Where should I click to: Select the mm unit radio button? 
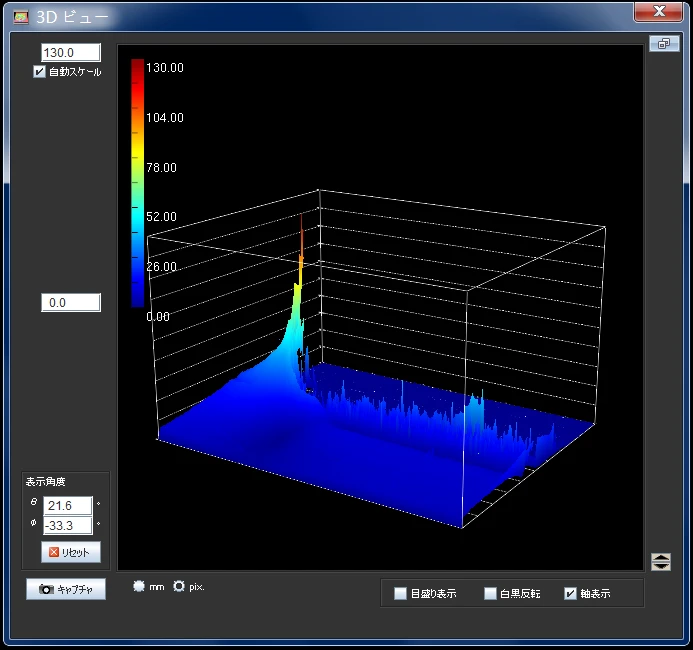[x=139, y=587]
